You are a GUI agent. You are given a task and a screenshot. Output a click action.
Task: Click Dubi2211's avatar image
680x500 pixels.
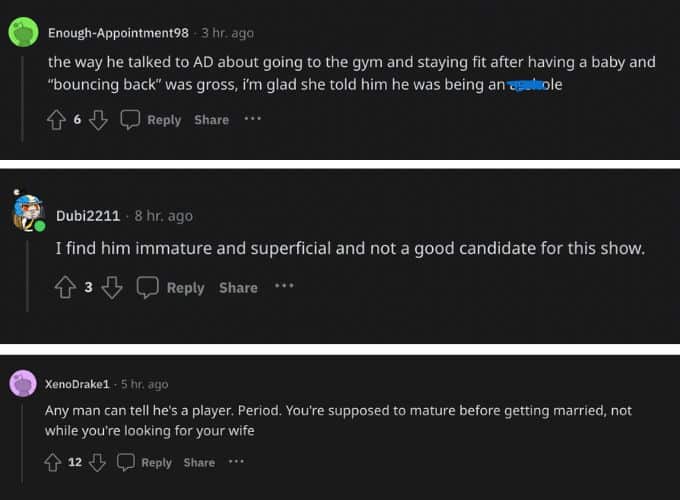(28, 212)
